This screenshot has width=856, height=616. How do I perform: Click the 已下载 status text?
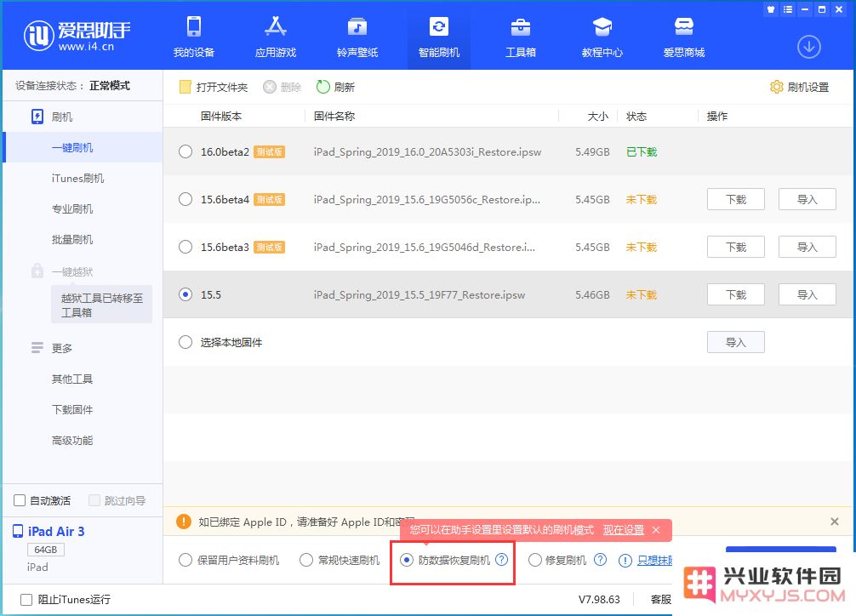642,151
